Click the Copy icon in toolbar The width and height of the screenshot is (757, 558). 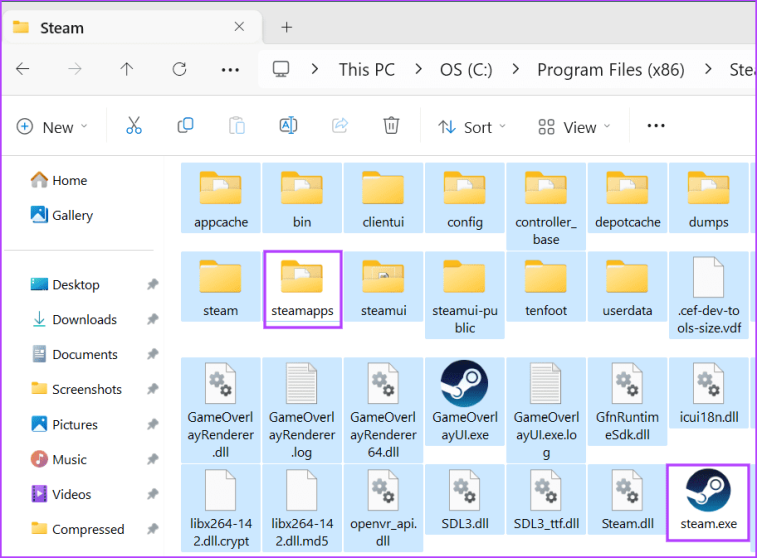pos(185,126)
